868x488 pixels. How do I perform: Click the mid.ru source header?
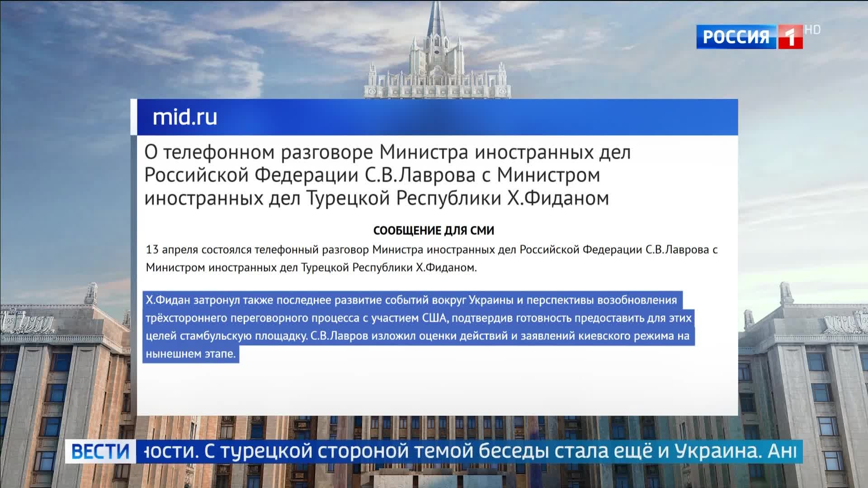185,117
